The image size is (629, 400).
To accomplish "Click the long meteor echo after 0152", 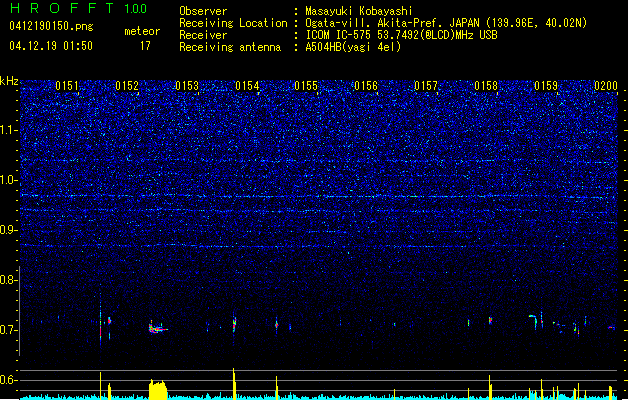I will pyautogui.click(x=158, y=328).
